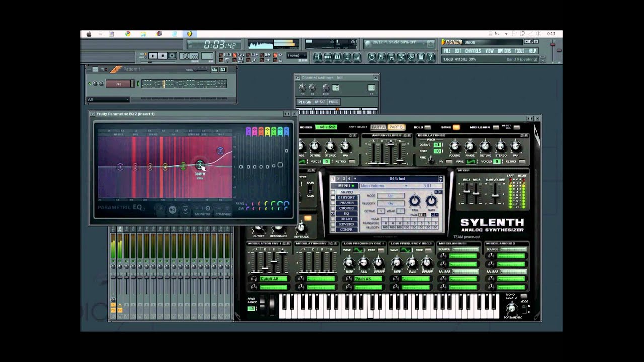
Task: Select PART A in Sylenth
Action: (x=378, y=127)
